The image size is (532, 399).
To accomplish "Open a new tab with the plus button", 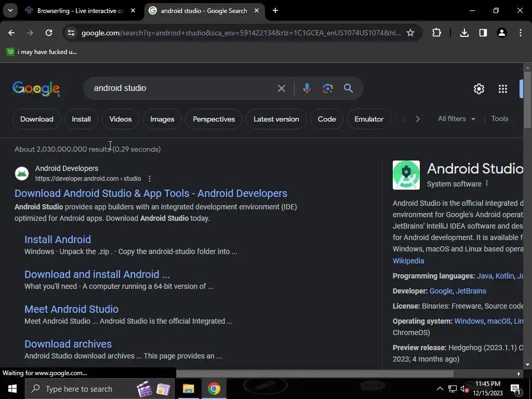I will click(x=275, y=10).
